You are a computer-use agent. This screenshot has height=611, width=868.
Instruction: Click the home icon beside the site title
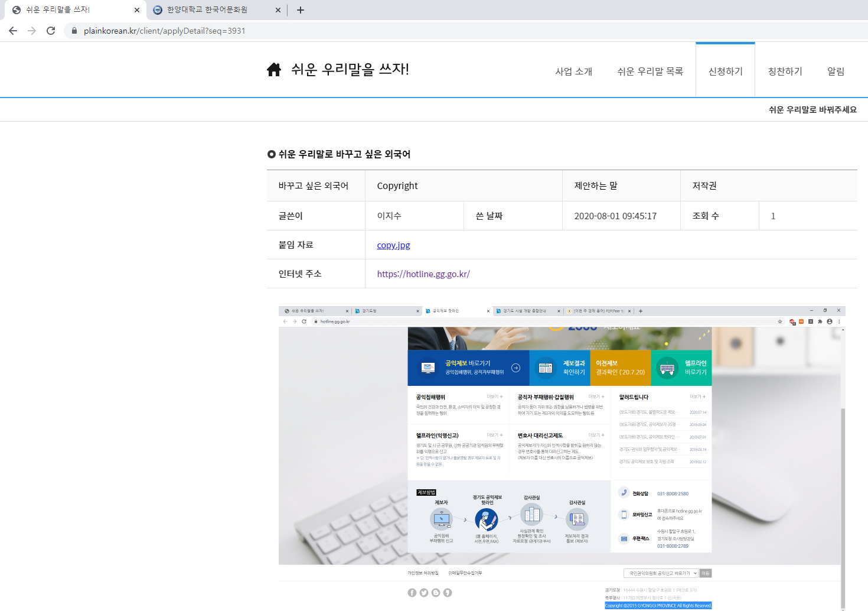click(274, 70)
